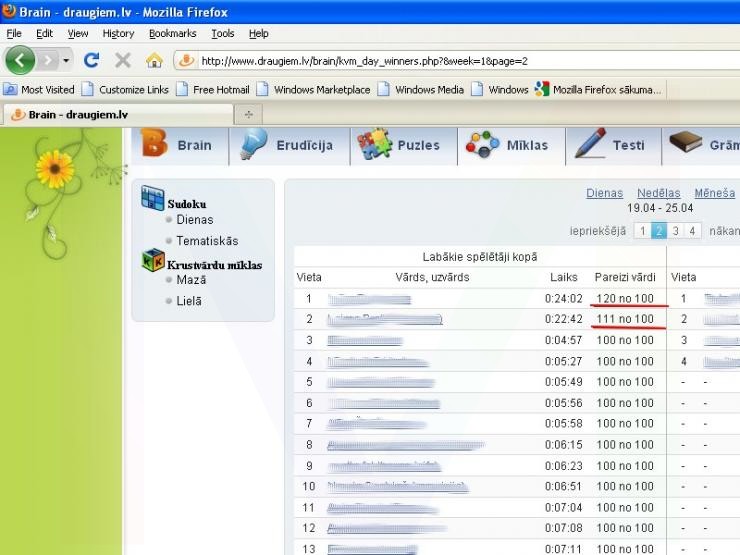The image size is (740, 555).
Task: Open the Lielā crossword link in sidebar
Action: click(x=189, y=301)
